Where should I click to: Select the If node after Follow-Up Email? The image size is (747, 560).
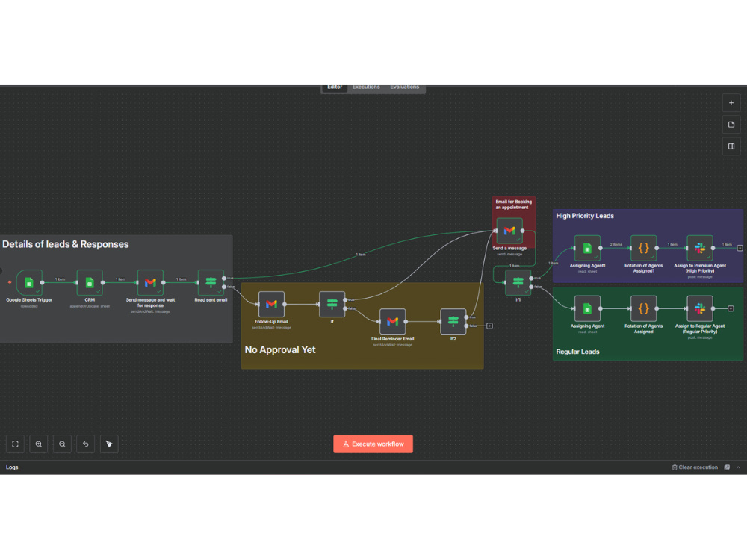point(332,304)
